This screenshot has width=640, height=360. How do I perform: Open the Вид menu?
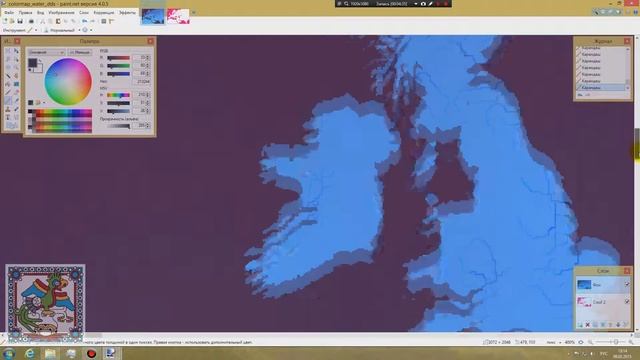pos(40,13)
